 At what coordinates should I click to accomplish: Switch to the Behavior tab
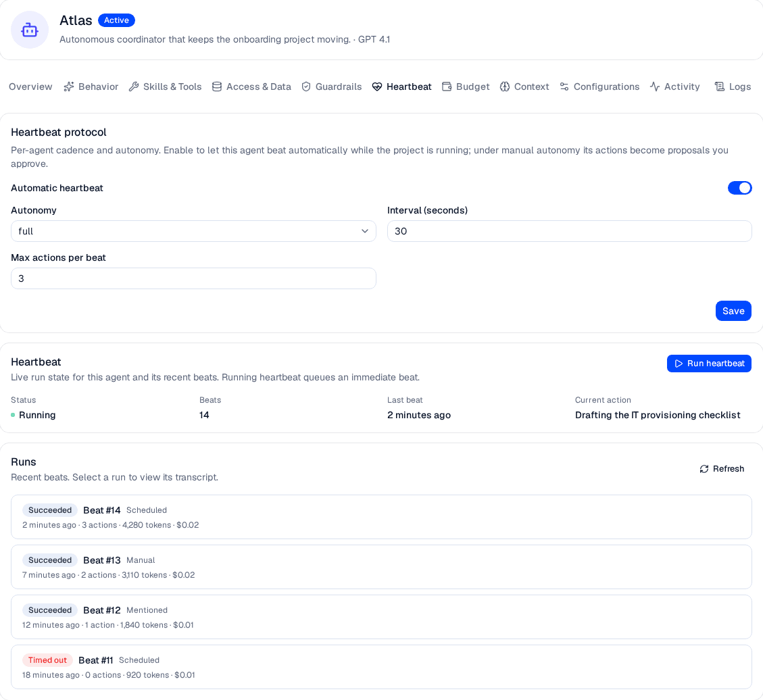(91, 86)
